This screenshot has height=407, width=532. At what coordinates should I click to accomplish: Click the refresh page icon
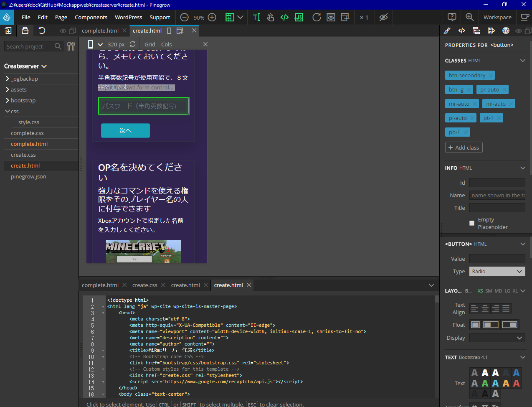317,17
